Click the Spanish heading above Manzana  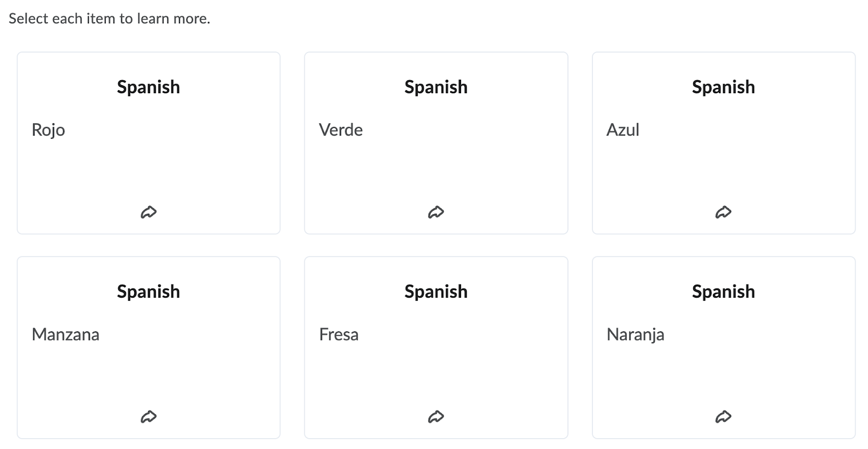(149, 292)
